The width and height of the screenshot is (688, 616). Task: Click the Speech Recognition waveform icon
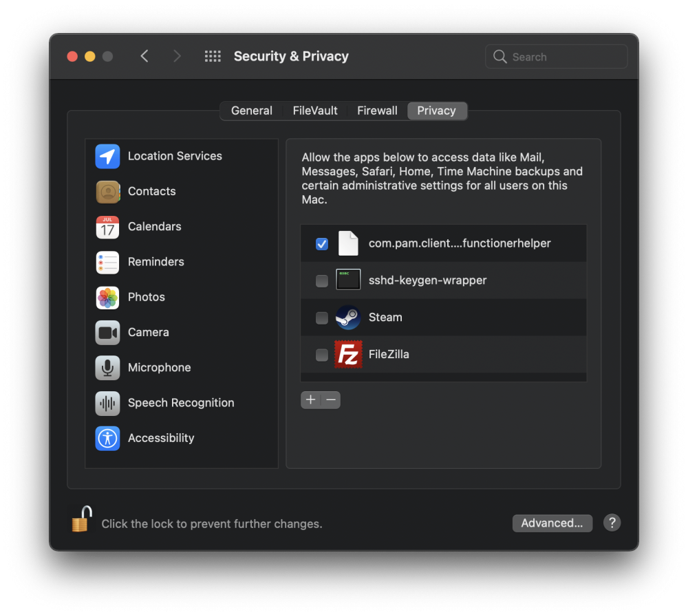coord(107,403)
